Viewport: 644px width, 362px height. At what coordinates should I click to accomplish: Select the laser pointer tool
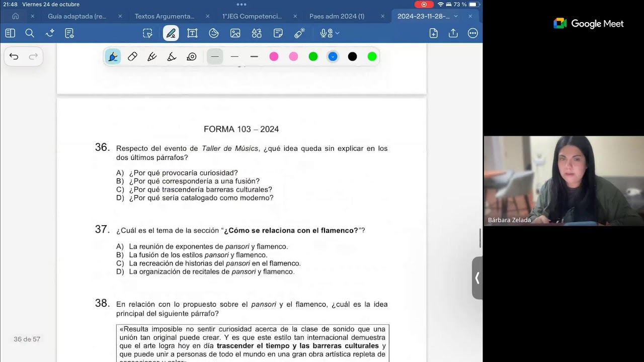(x=300, y=33)
